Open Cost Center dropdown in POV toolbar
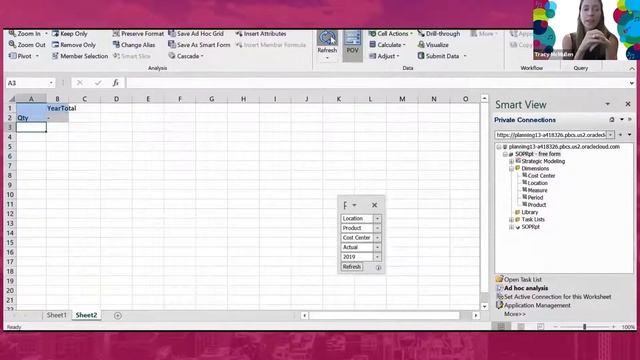The width and height of the screenshot is (640, 360). (377, 238)
